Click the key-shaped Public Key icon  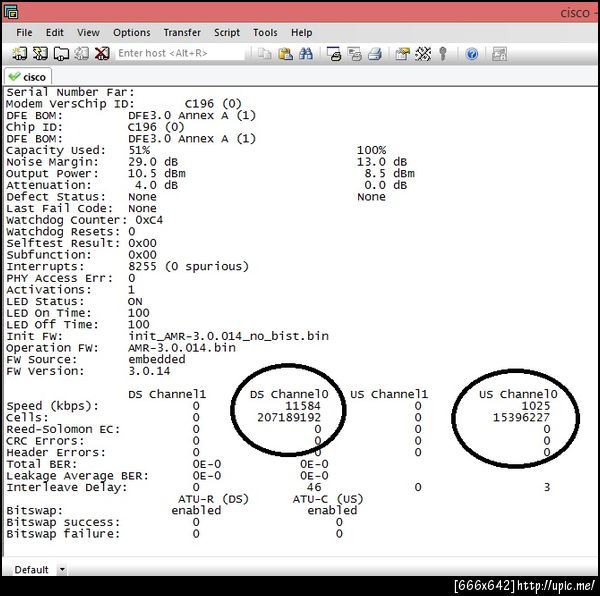[x=443, y=54]
